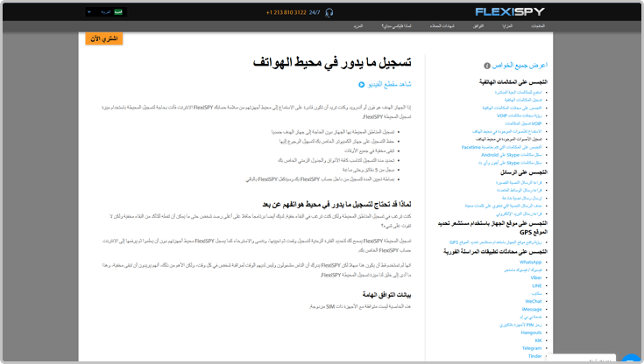The width and height of the screenshot is (644, 364).
Task: Open the المزيد menu
Action: coord(357,26)
